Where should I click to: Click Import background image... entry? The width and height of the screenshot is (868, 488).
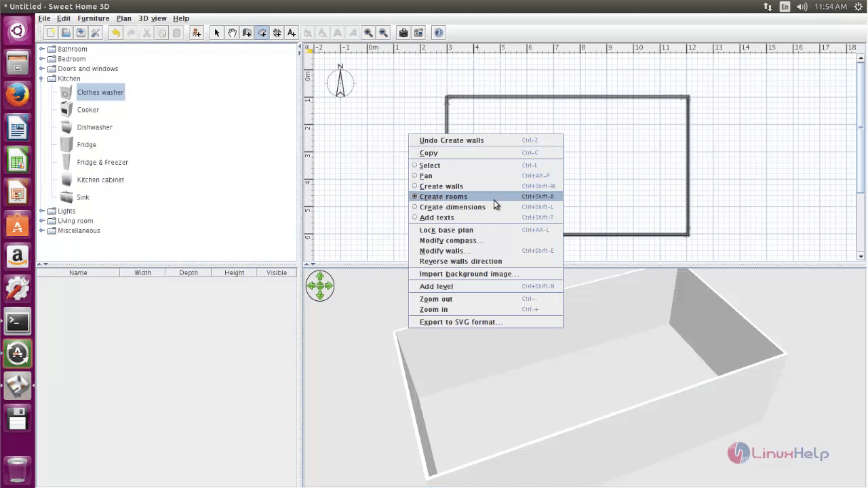(x=486, y=274)
